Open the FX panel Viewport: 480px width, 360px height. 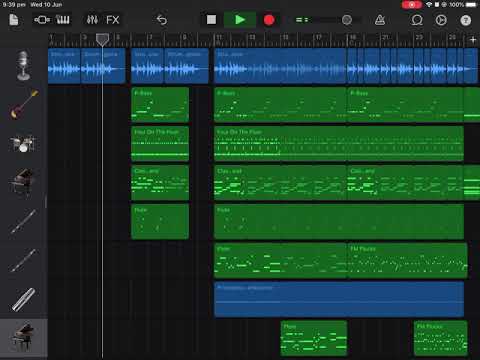click(112, 20)
